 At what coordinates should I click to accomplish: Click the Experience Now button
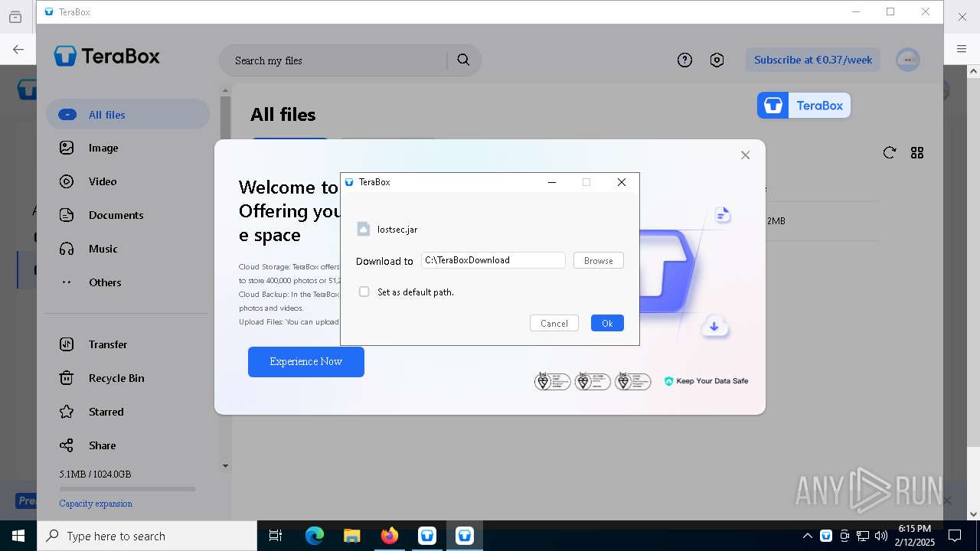(x=306, y=361)
